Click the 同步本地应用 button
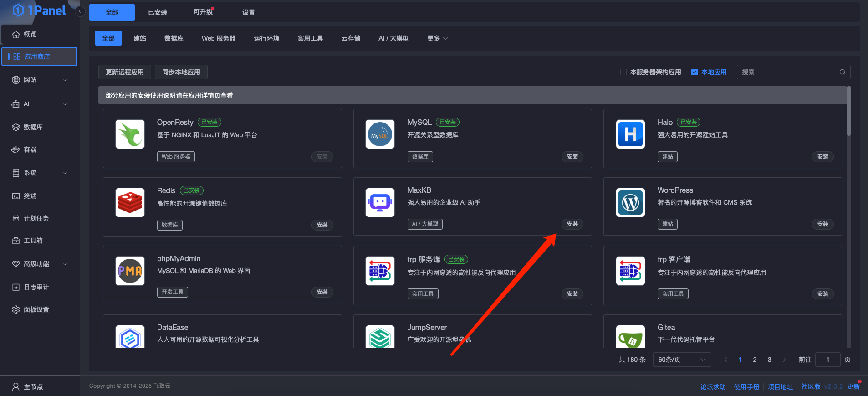868x396 pixels. point(181,72)
